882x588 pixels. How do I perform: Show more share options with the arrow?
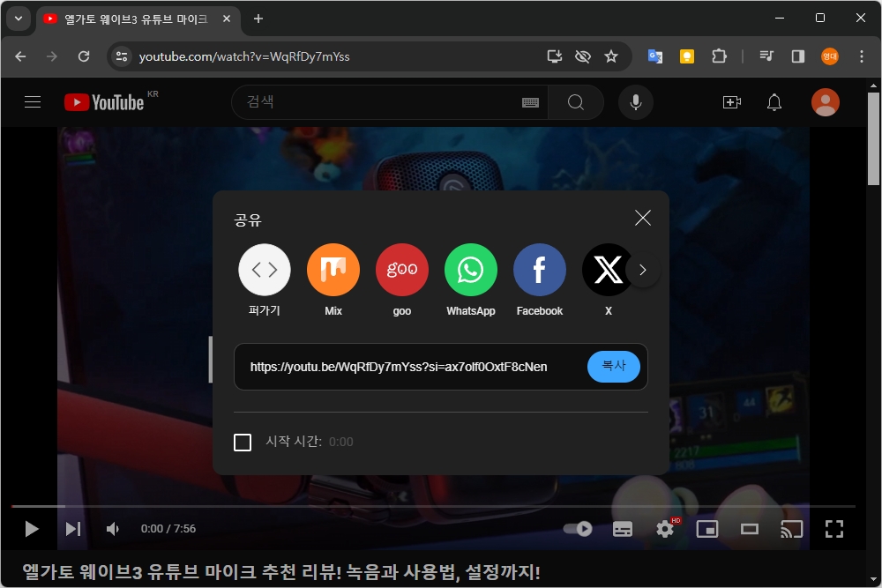pos(643,270)
